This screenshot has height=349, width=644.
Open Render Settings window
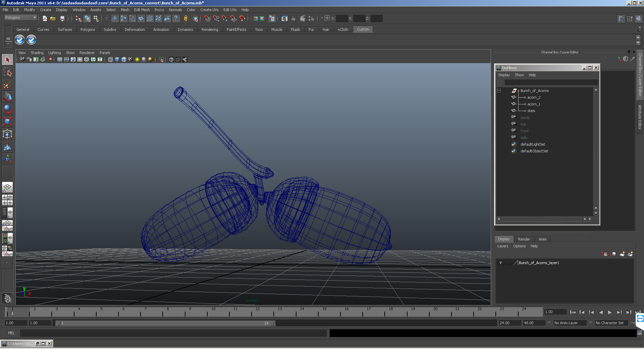click(311, 18)
